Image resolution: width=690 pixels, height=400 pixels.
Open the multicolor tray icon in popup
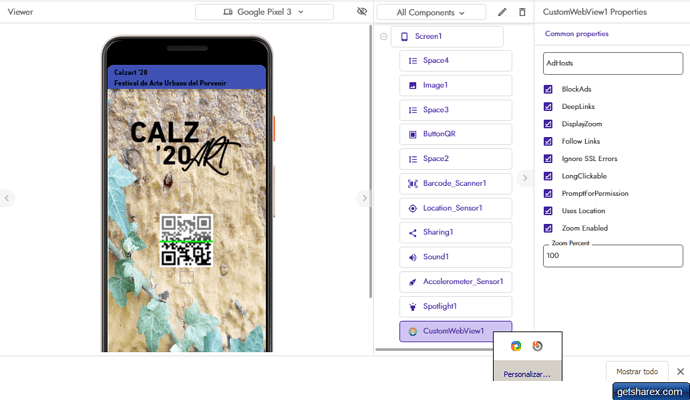(516, 346)
